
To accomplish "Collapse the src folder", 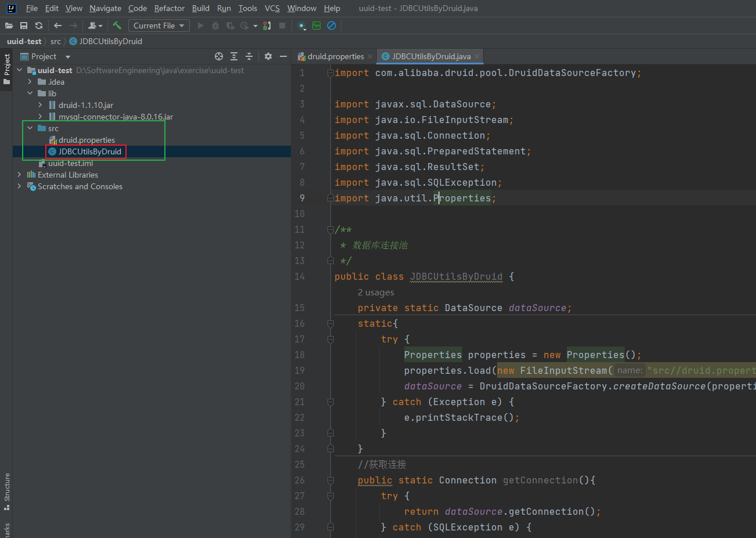I will (30, 128).
